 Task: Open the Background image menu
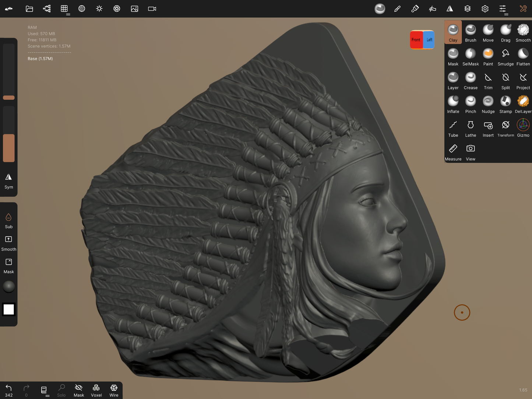[x=134, y=9]
